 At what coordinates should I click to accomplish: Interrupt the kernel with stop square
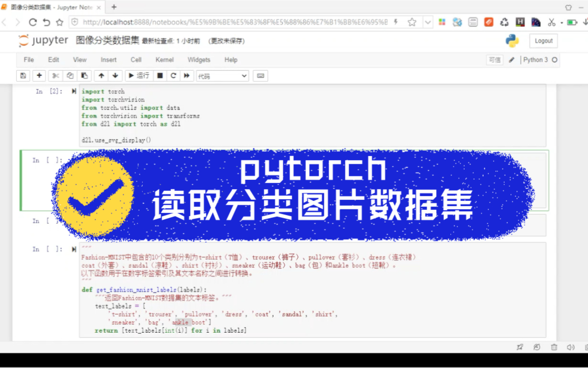click(x=160, y=76)
